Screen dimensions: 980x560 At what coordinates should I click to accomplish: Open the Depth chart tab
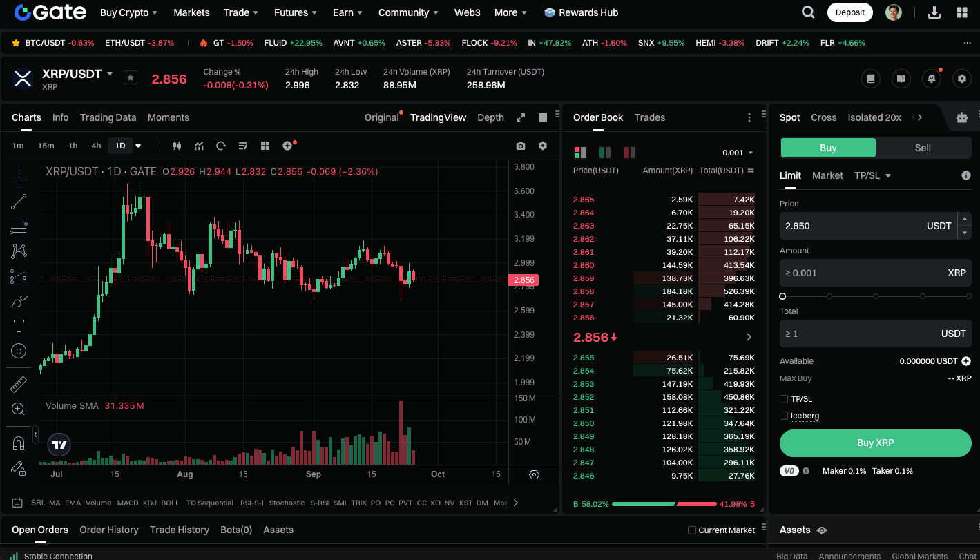[x=490, y=117]
